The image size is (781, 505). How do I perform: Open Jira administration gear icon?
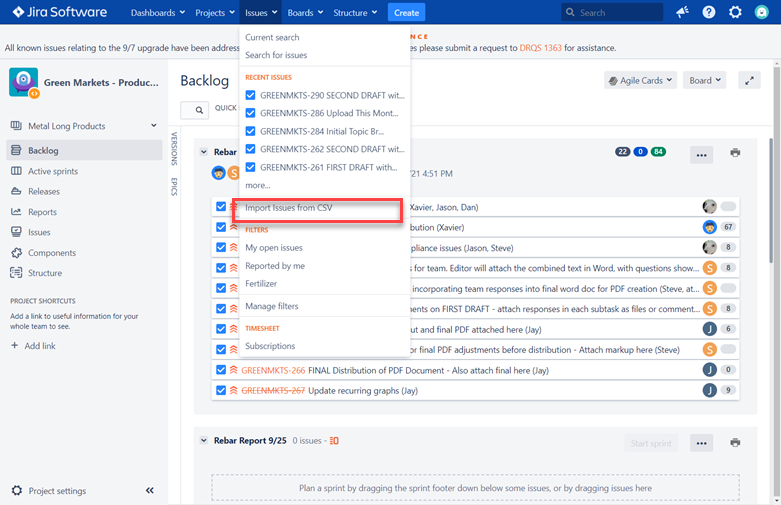[x=735, y=12]
